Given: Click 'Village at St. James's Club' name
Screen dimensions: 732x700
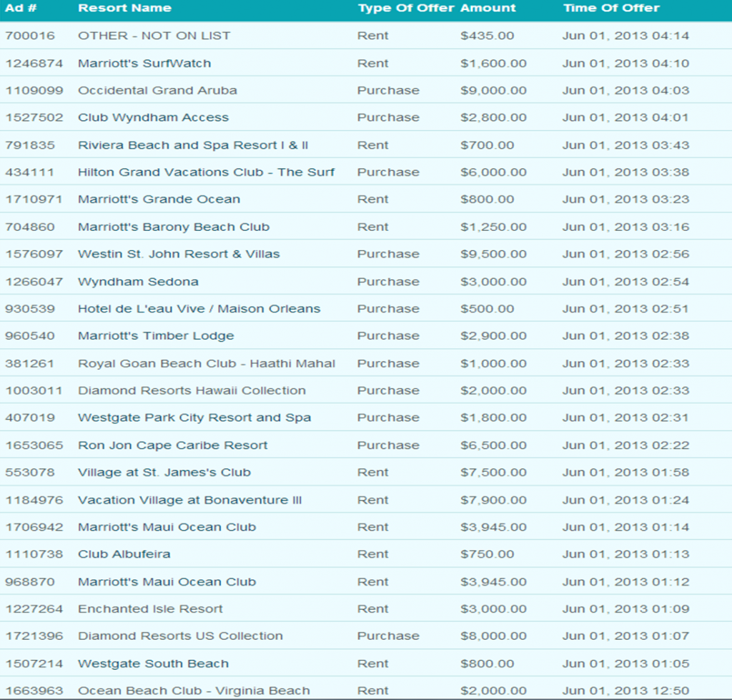Looking at the screenshot, I should [x=164, y=473].
